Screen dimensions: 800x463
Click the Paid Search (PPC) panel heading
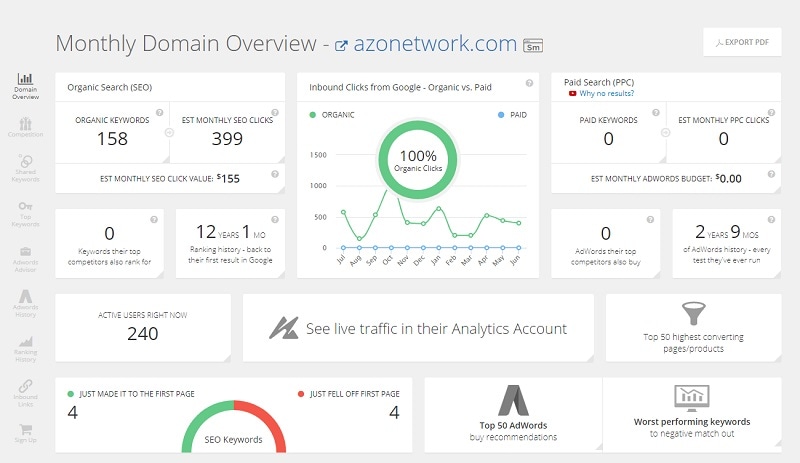click(599, 82)
